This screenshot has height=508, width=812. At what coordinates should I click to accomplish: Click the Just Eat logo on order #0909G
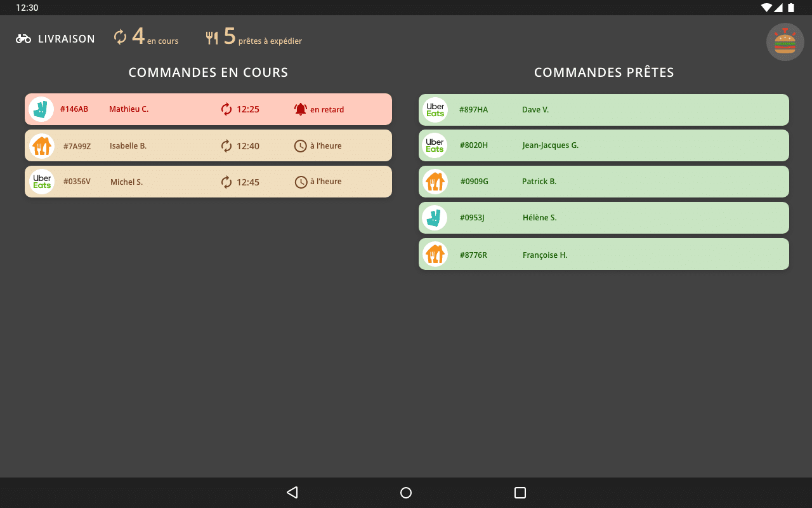(x=435, y=182)
